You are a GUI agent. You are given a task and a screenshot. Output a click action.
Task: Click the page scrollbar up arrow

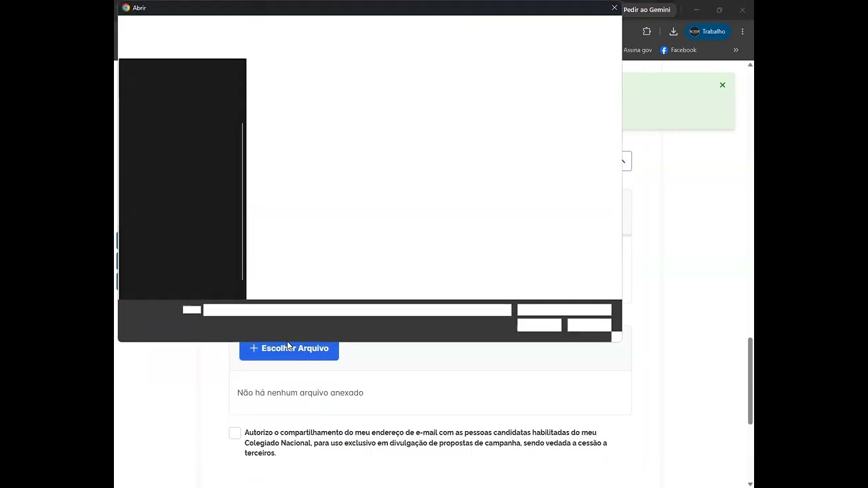click(x=750, y=65)
